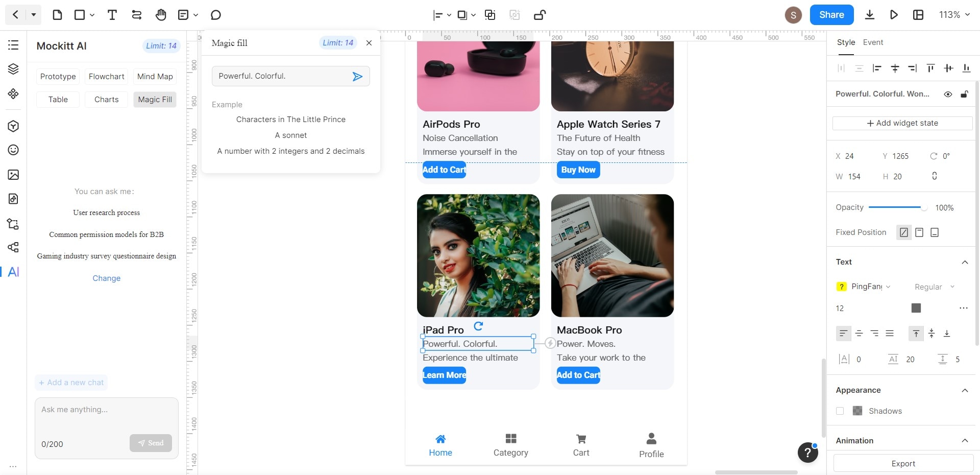Open the PingFang font family dropdown
The height and width of the screenshot is (475, 980).
[x=871, y=287]
